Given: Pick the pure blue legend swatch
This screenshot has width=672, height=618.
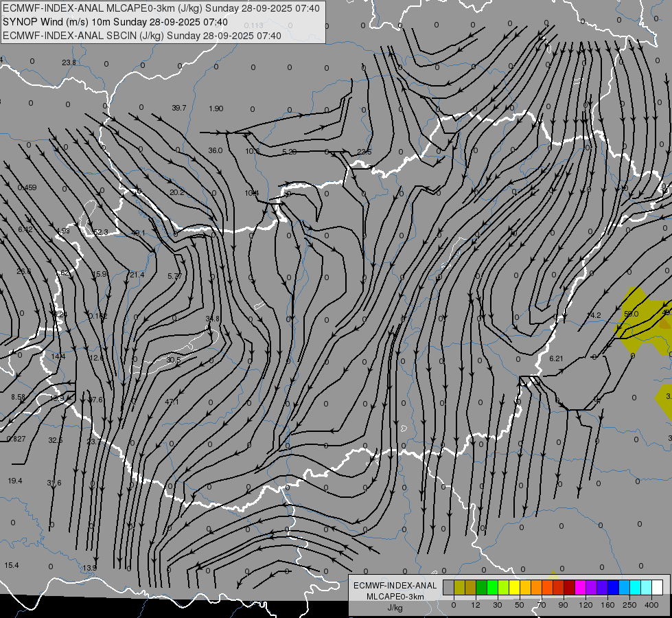Looking at the screenshot, I should pyautogui.click(x=613, y=588).
